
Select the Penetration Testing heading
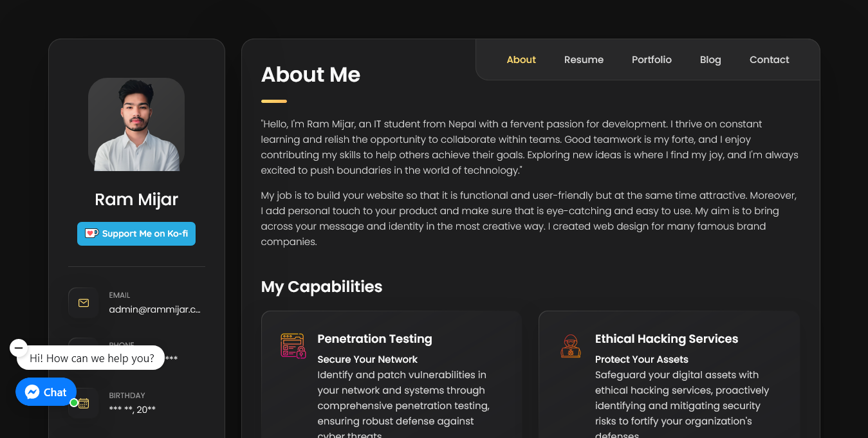[x=374, y=339]
